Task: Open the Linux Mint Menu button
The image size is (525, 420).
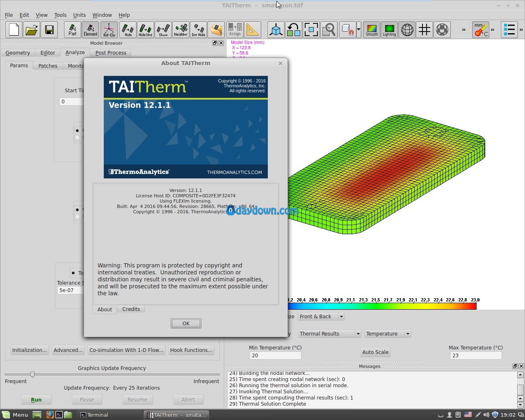Action: point(15,415)
